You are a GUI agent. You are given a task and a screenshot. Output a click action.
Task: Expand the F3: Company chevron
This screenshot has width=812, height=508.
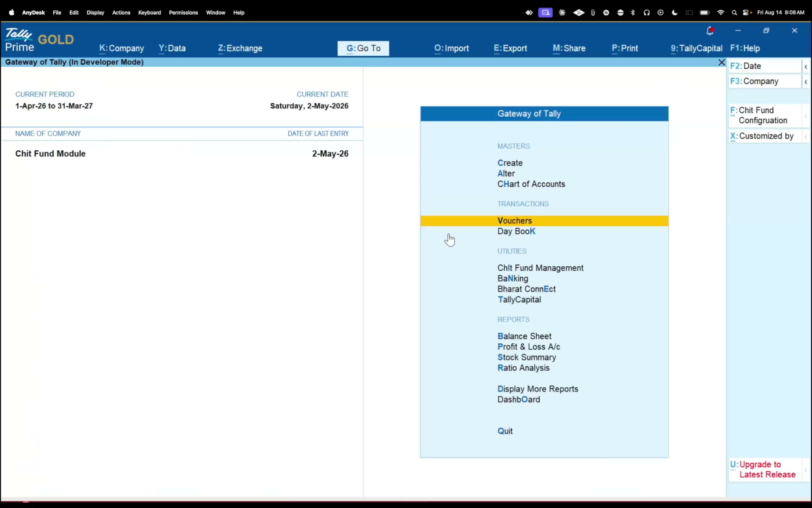coord(806,82)
